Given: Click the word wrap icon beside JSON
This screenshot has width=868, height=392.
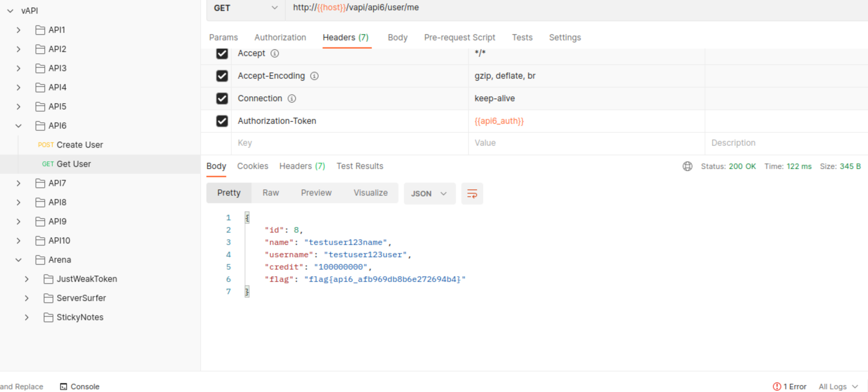Looking at the screenshot, I should [472, 194].
